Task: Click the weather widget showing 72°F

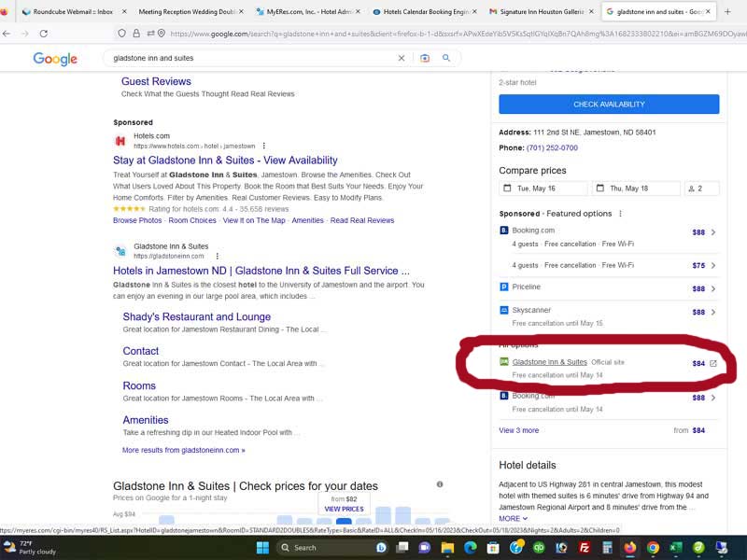Action: (30, 548)
